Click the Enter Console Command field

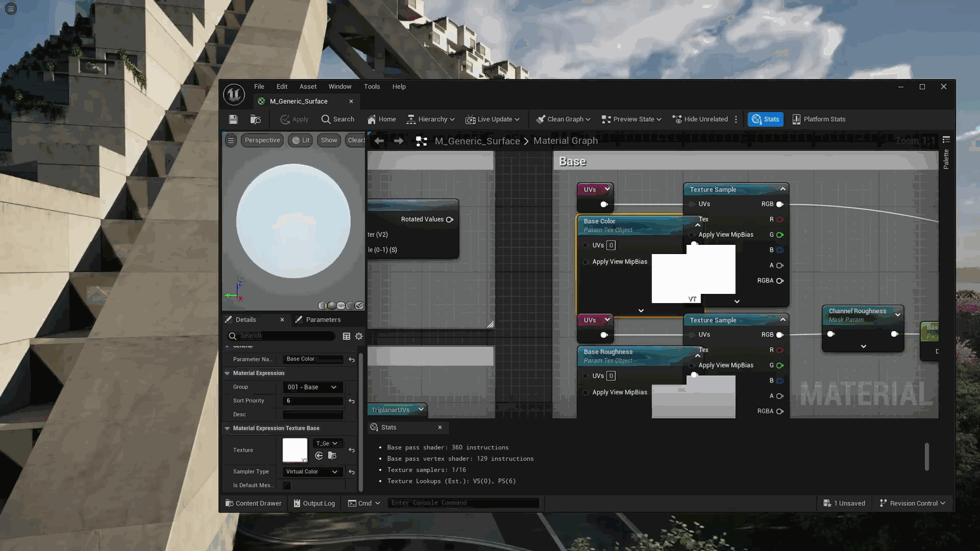[x=464, y=503]
